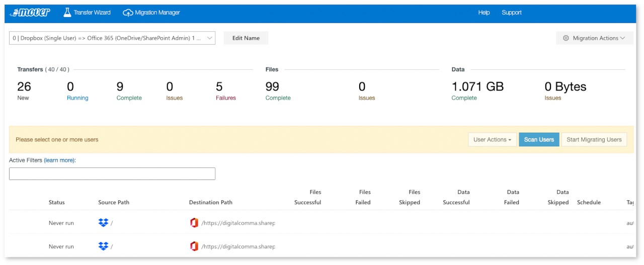Open the Migration Actions dropdown
This screenshot has height=265, width=644.
pos(595,38)
